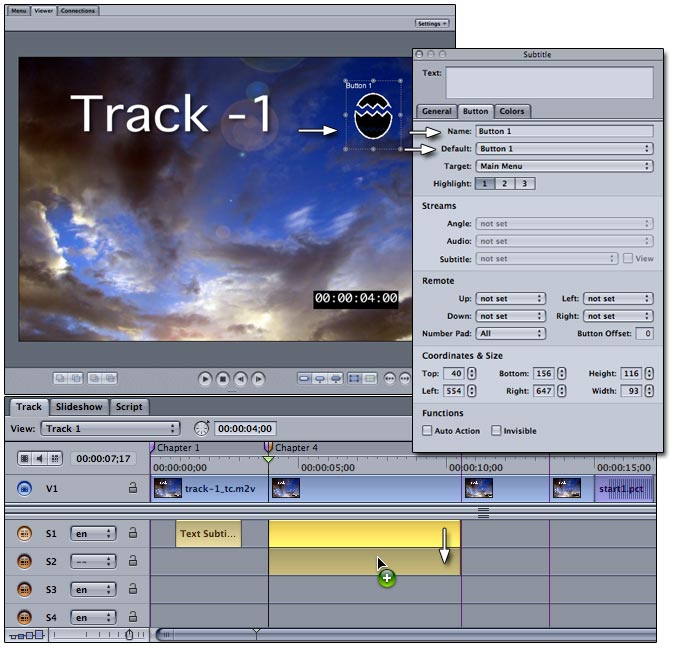Viewport: 678px width, 648px height.
Task: Switch to the General tab
Action: pos(437,111)
